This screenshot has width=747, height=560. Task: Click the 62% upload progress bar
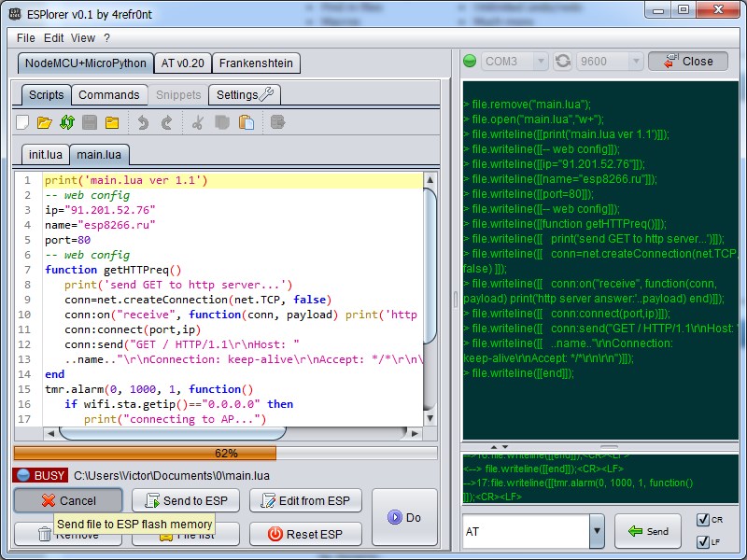(x=226, y=454)
